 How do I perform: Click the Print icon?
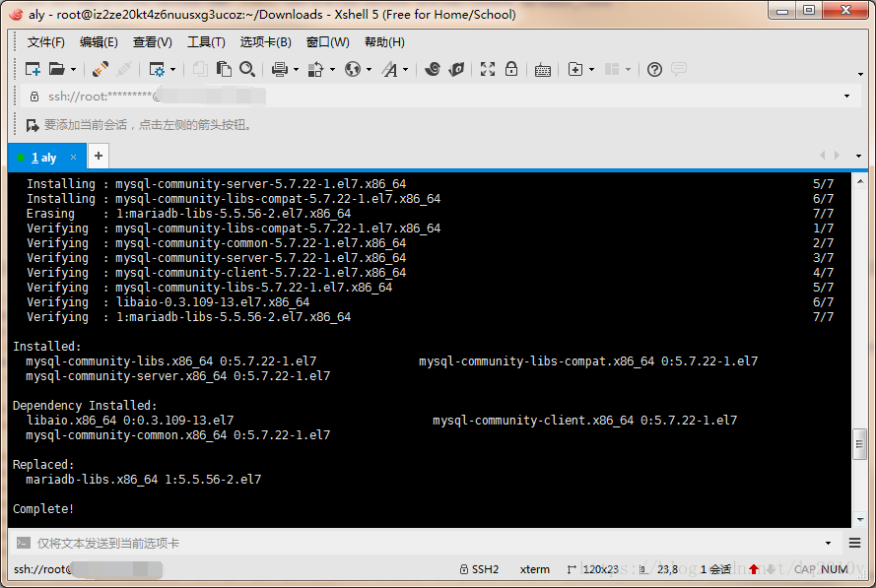[280, 69]
